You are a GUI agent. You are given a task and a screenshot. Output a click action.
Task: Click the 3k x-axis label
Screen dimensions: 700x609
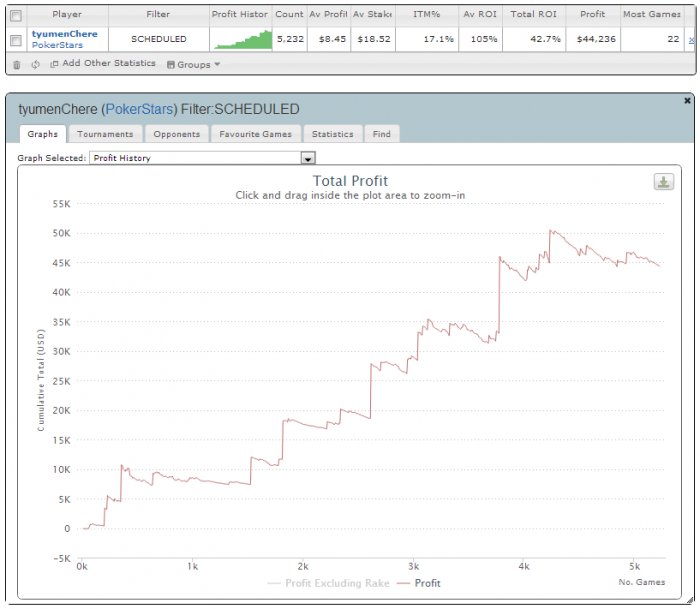(413, 567)
